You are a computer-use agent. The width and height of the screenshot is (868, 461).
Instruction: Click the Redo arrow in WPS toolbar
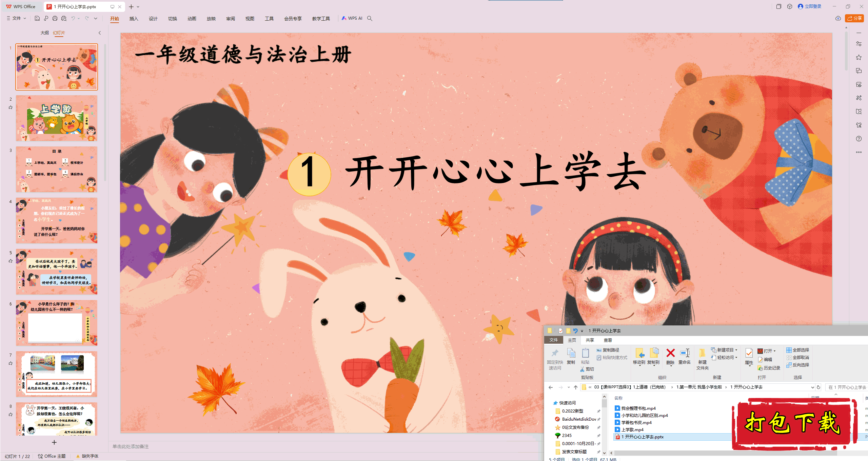coord(87,18)
